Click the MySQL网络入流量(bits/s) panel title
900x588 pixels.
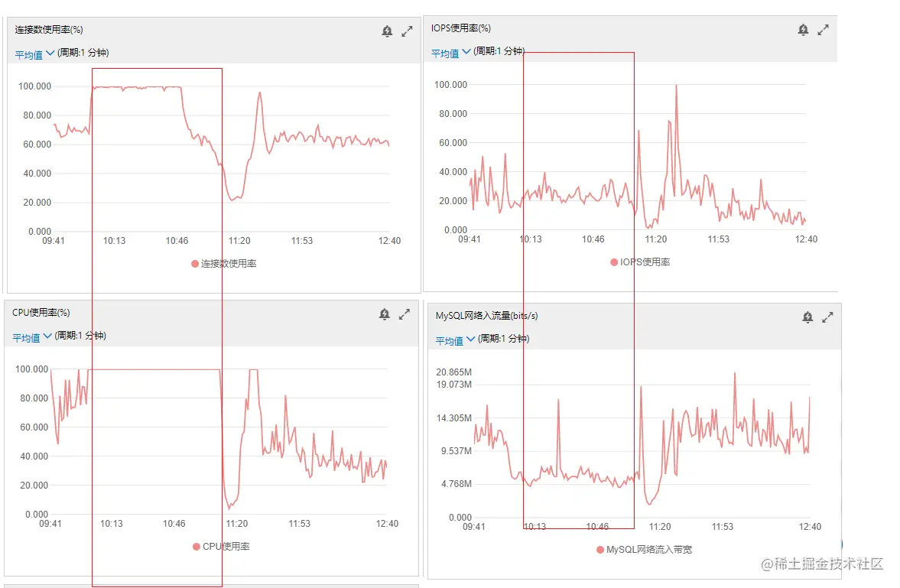487,316
